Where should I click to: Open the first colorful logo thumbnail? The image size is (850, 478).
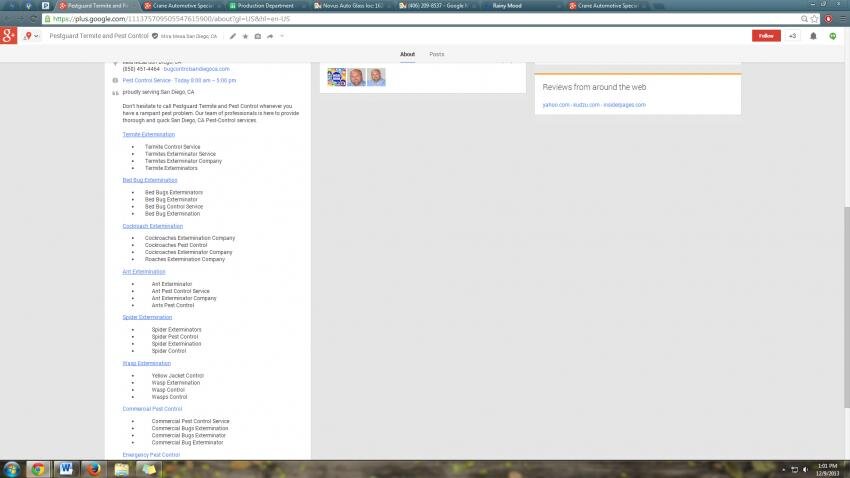[337, 77]
